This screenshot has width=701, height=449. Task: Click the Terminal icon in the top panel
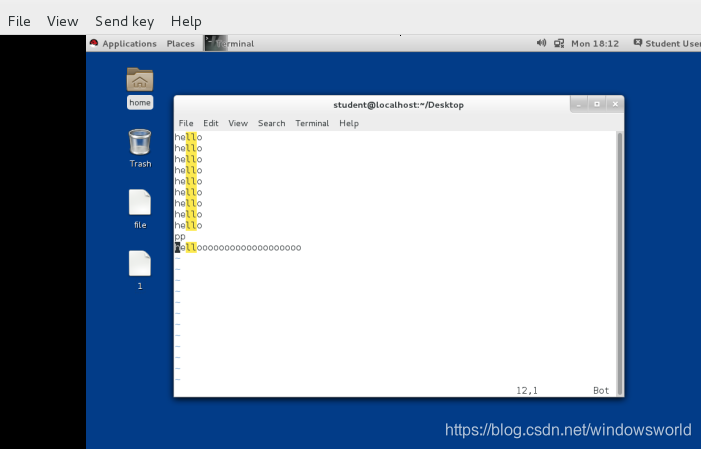[216, 43]
